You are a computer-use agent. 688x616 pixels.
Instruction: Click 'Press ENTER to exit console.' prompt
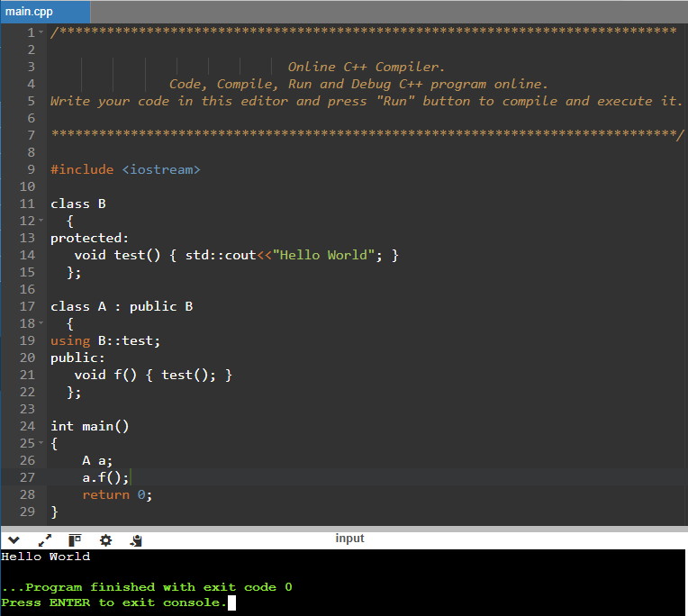[x=114, y=602]
